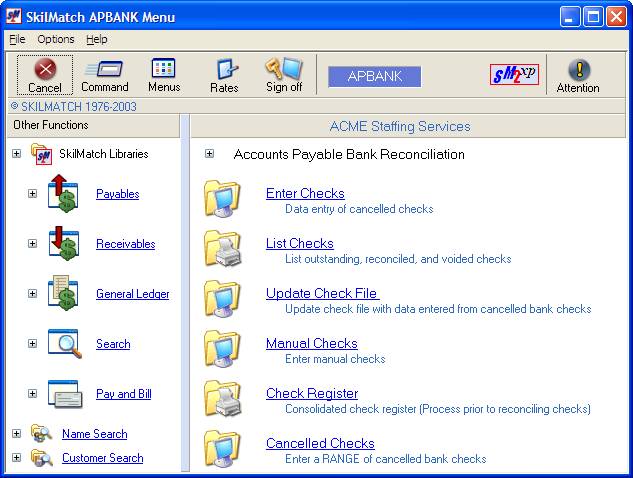Open the Command toolbar icon
Screen dimensions: 633x478
pos(105,69)
